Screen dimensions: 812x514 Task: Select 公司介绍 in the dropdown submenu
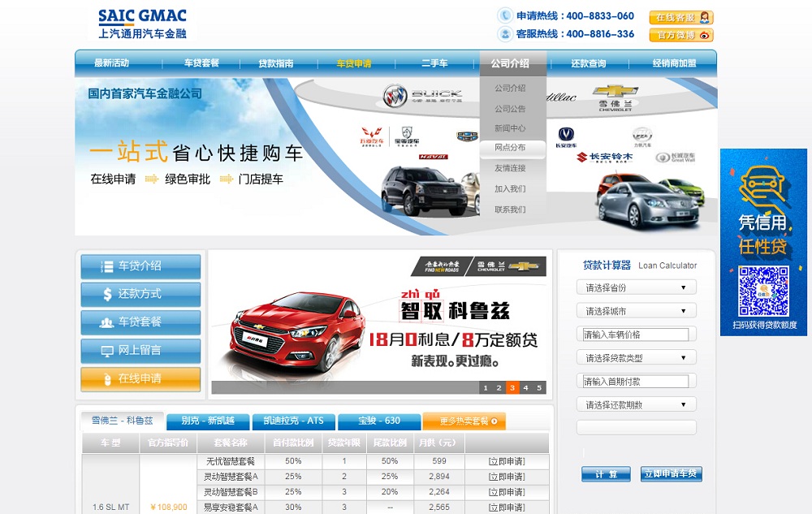point(510,89)
